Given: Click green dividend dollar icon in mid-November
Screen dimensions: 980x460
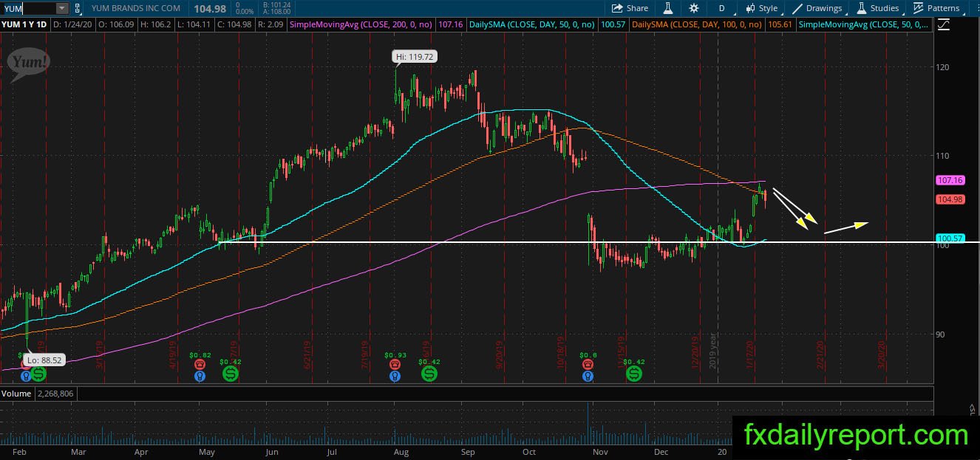Looking at the screenshot, I should click(x=634, y=374).
